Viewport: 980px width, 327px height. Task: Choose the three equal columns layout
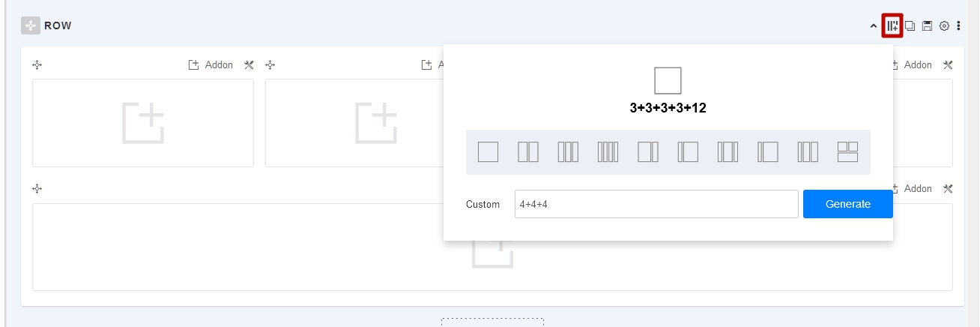[x=568, y=152]
